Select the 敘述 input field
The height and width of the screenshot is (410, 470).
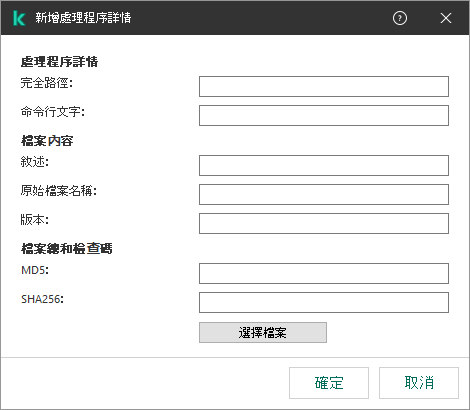pyautogui.click(x=324, y=165)
